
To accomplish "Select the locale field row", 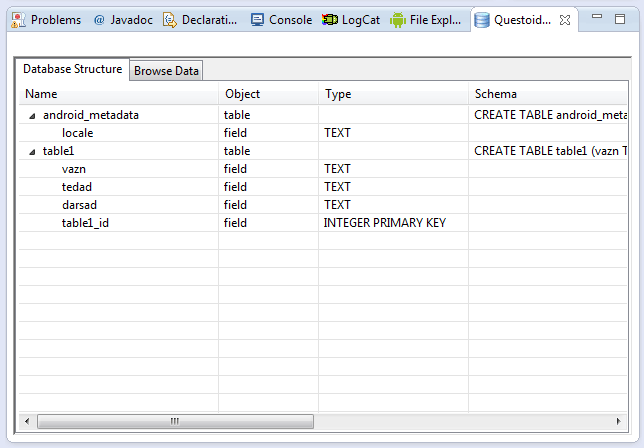I will pyautogui.click(x=323, y=133).
